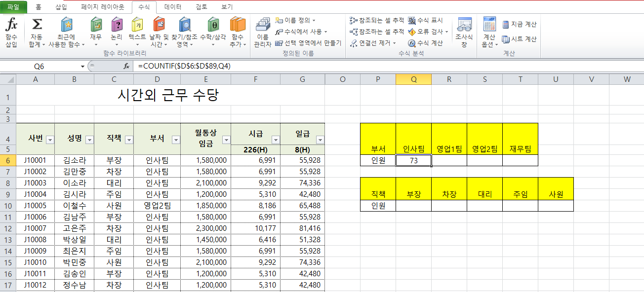This screenshot has height=292, width=644.
Task: Select cell with name 김소라
Action: click(74, 160)
